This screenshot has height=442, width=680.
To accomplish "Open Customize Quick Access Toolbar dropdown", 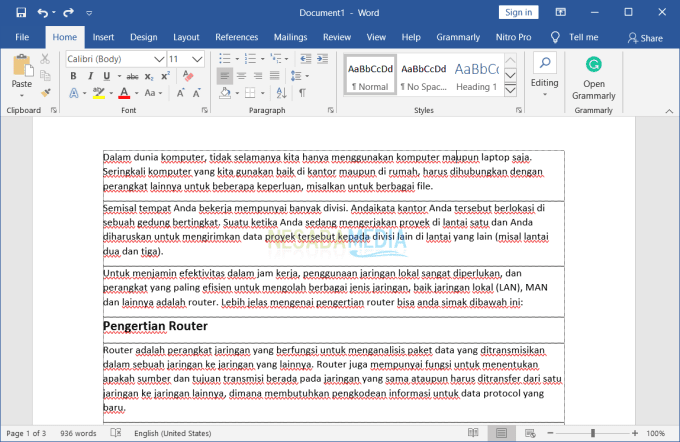I will (89, 13).
